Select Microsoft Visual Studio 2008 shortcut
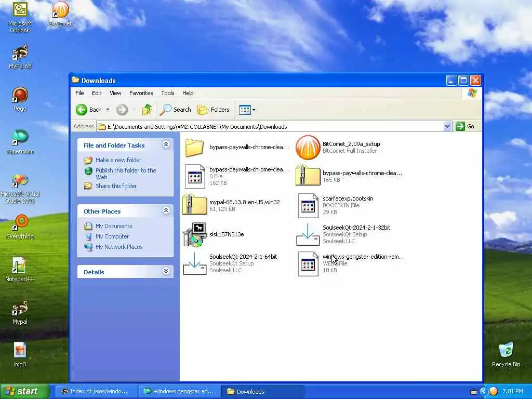This screenshot has width=532, height=399. tap(20, 188)
